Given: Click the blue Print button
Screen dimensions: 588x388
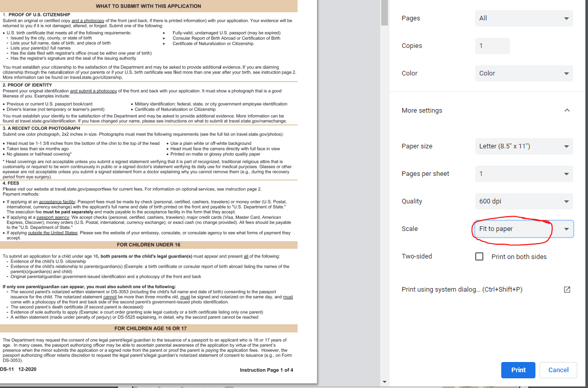Looking at the screenshot, I should [518, 370].
